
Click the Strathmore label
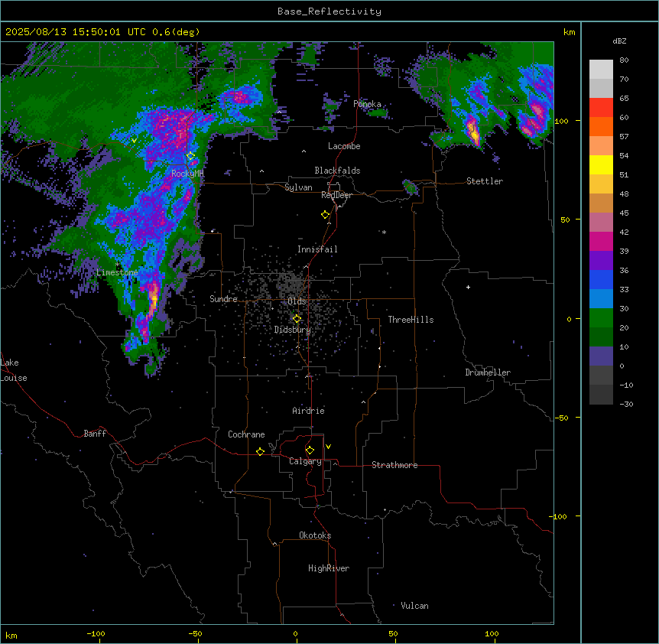click(x=394, y=465)
